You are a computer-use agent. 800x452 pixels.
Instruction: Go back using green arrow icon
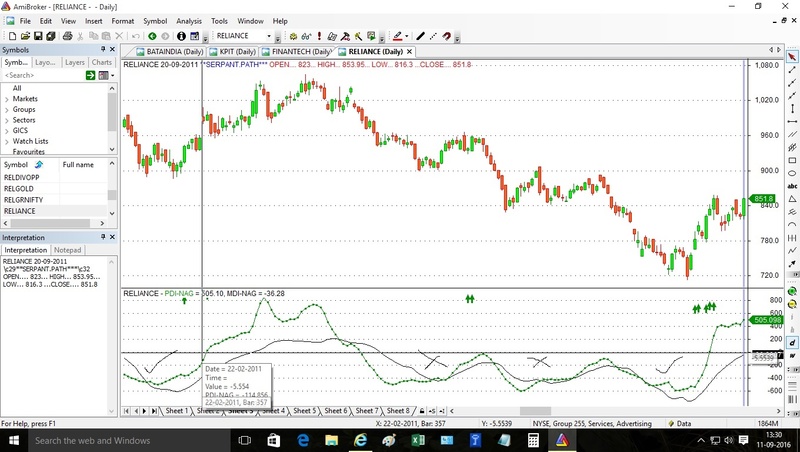click(x=152, y=36)
